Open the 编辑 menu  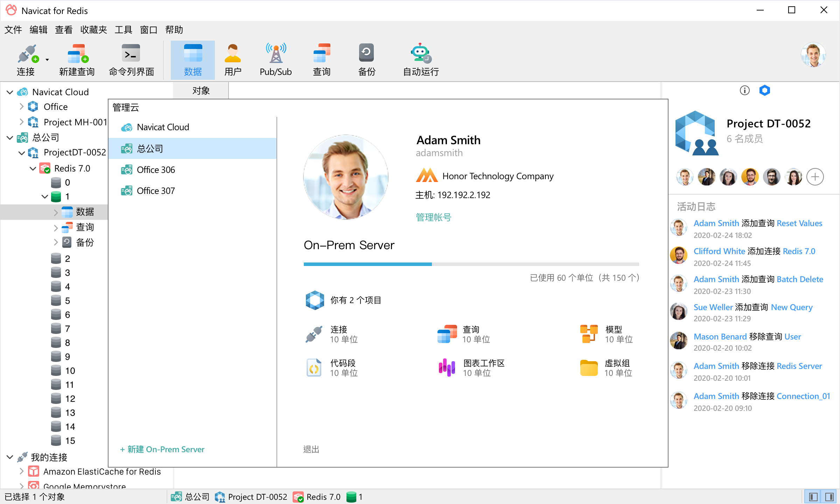point(38,30)
